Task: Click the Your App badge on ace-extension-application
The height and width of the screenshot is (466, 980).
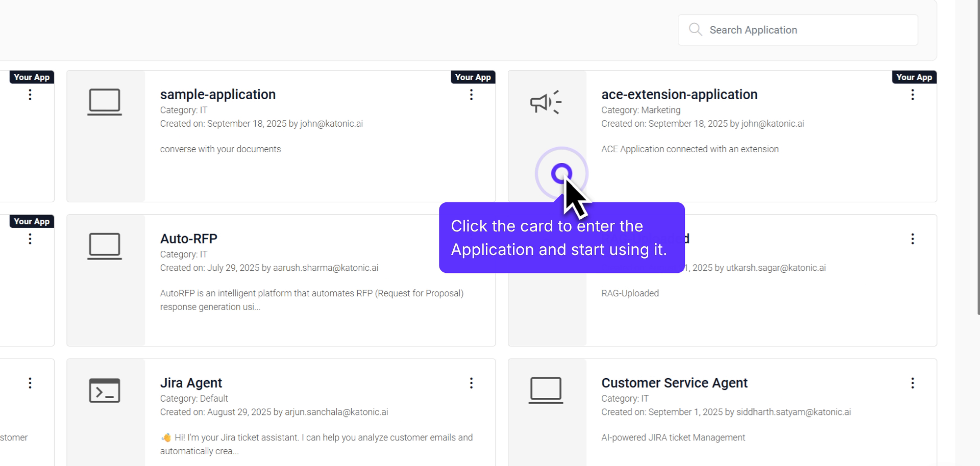Action: tap(914, 77)
